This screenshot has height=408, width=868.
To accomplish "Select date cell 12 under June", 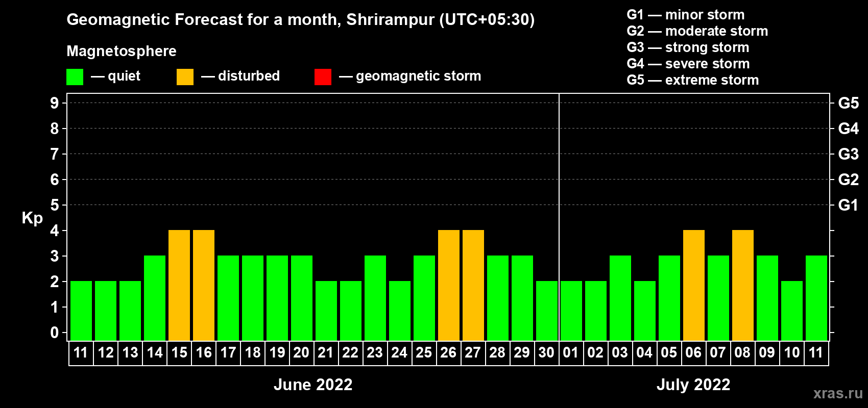I will (106, 353).
